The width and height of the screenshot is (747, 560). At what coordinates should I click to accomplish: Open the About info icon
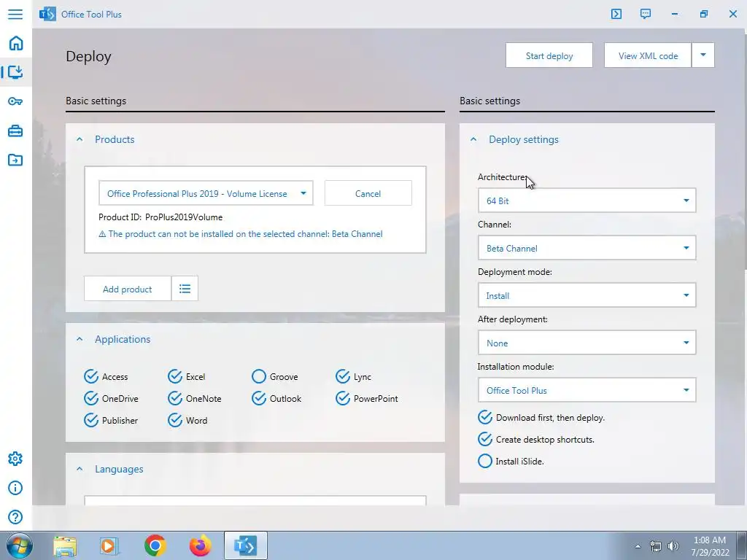[15, 488]
